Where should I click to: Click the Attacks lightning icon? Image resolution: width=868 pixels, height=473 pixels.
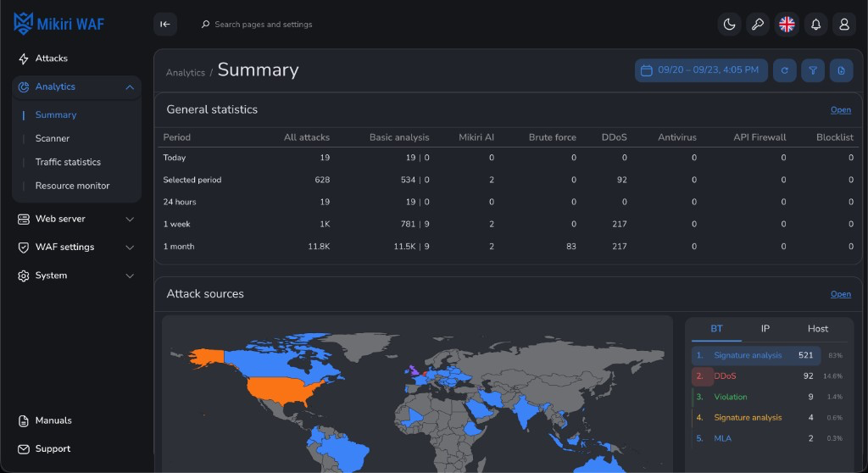click(x=23, y=58)
